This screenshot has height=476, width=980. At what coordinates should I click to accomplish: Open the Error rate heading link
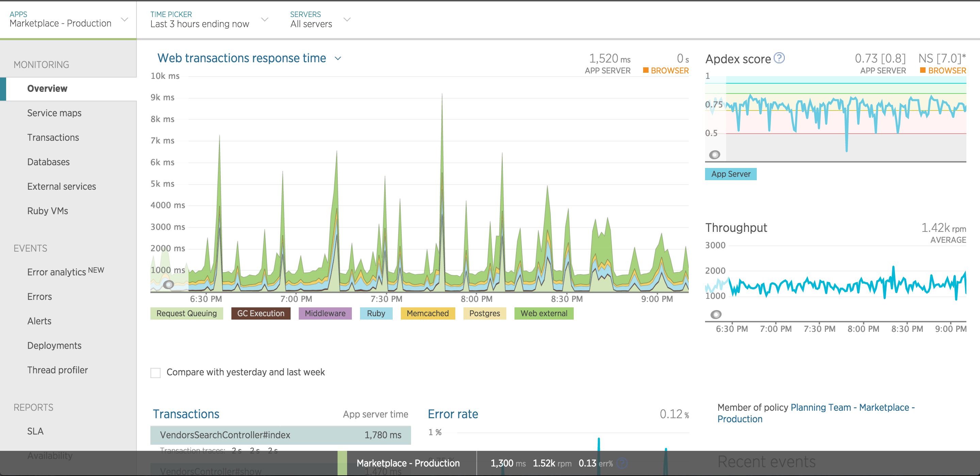point(453,414)
